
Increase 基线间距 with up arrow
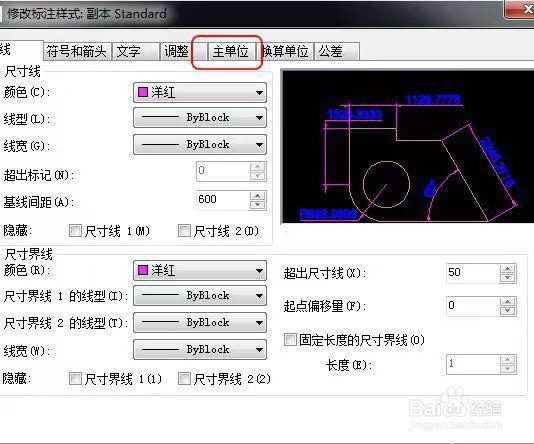(x=257, y=195)
